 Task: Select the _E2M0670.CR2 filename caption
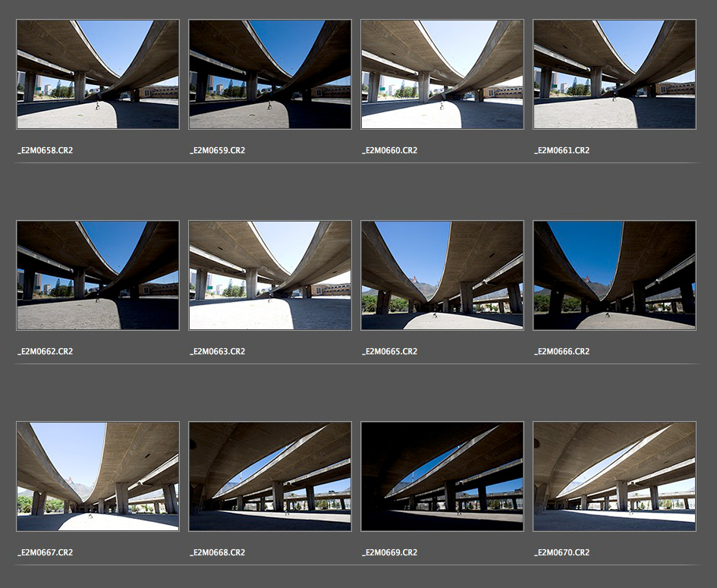562,552
